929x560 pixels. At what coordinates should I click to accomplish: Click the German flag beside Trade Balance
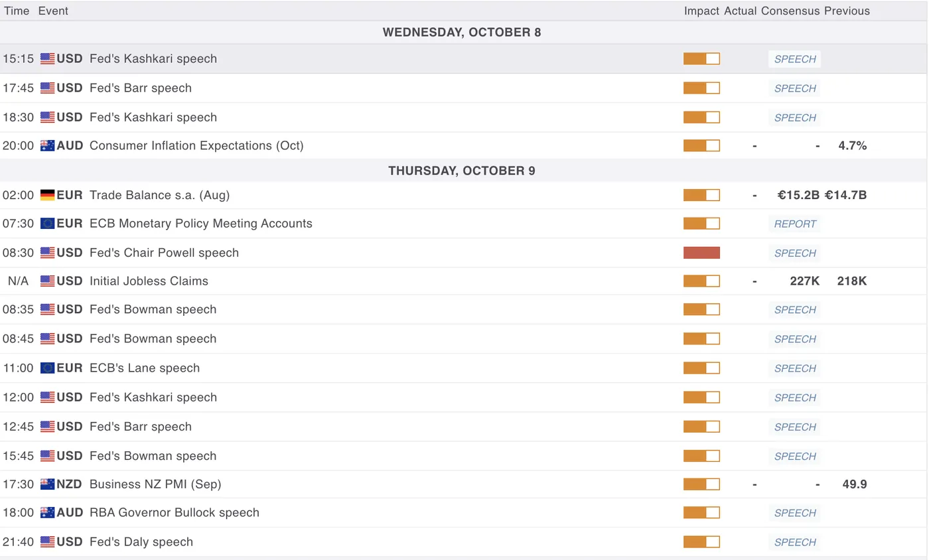47,195
